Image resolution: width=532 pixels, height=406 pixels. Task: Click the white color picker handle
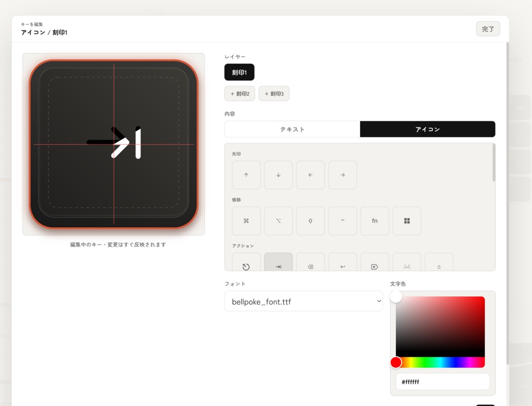(395, 296)
